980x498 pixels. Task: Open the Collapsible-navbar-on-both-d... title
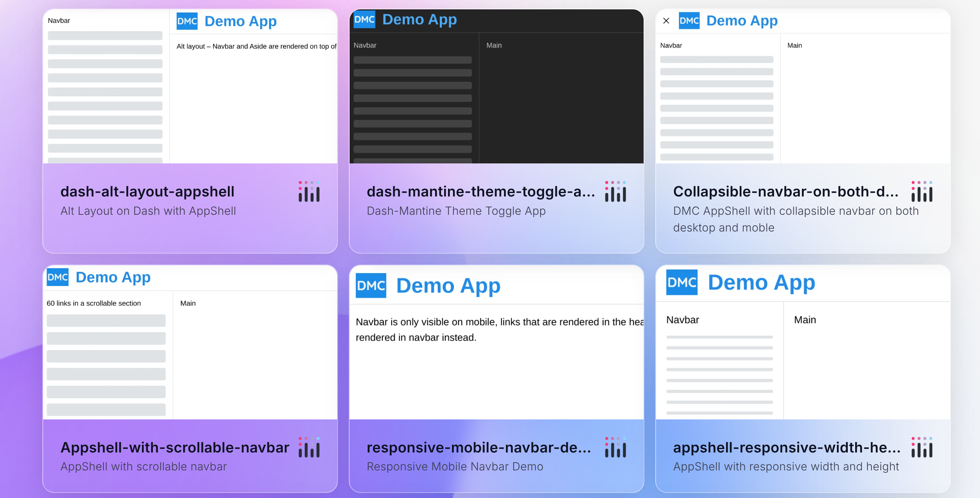click(786, 191)
